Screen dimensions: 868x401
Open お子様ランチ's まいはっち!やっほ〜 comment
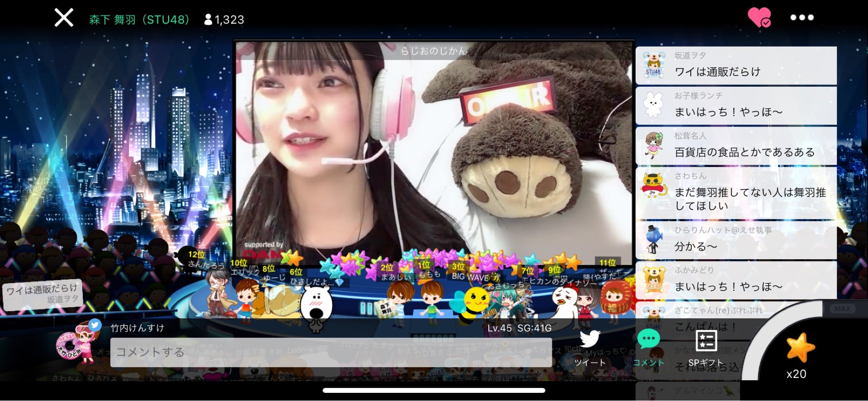[x=736, y=106]
